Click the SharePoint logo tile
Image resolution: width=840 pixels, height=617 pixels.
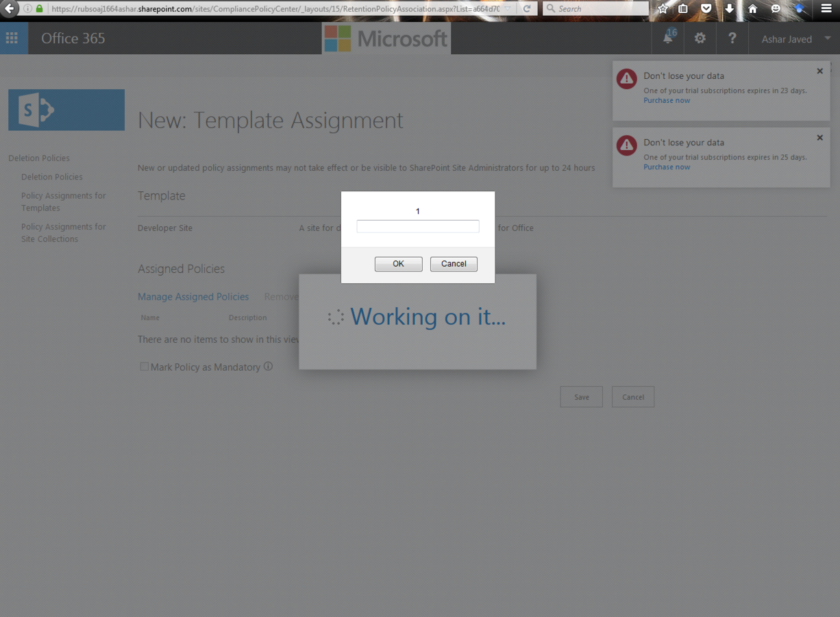click(66, 110)
